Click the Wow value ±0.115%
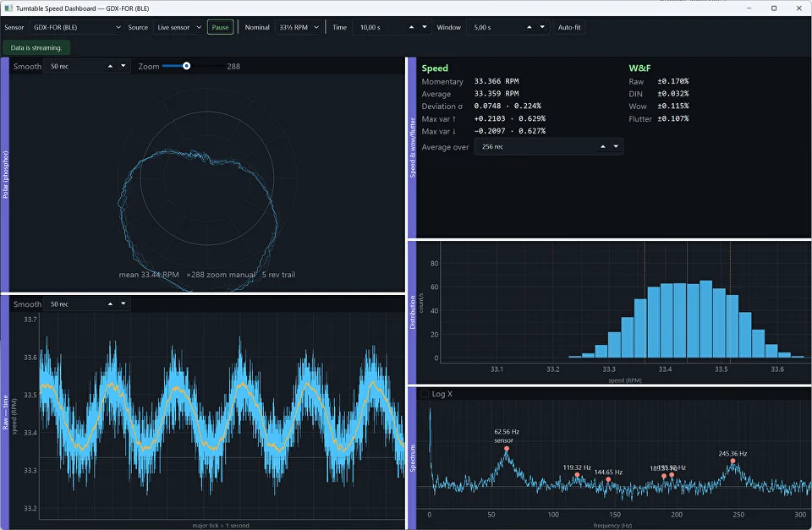The image size is (812, 530). coord(673,107)
